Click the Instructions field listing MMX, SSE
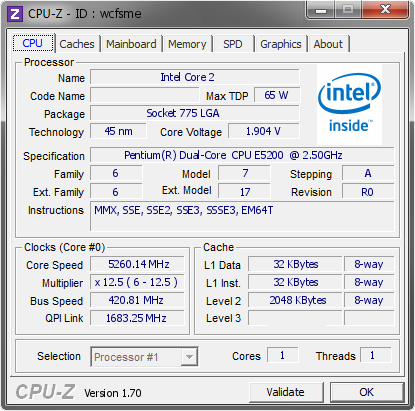Viewport: 415px width, 411px height. pyautogui.click(x=242, y=216)
